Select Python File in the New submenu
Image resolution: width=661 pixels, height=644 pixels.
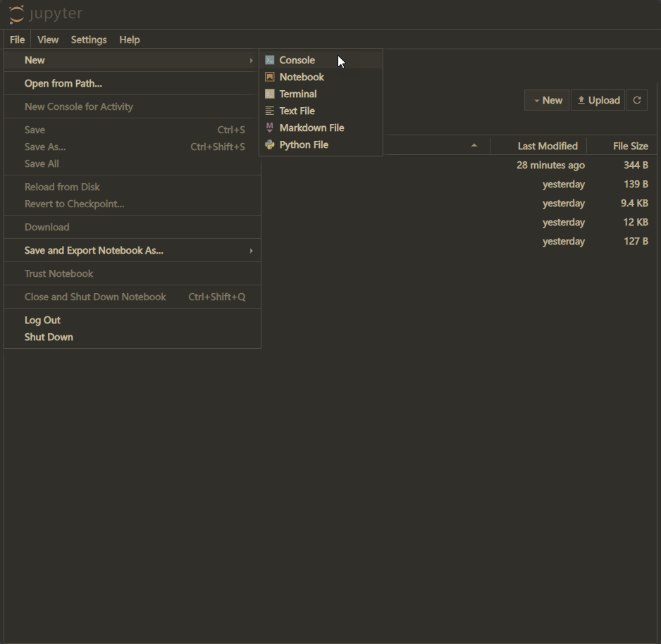[x=321, y=144]
